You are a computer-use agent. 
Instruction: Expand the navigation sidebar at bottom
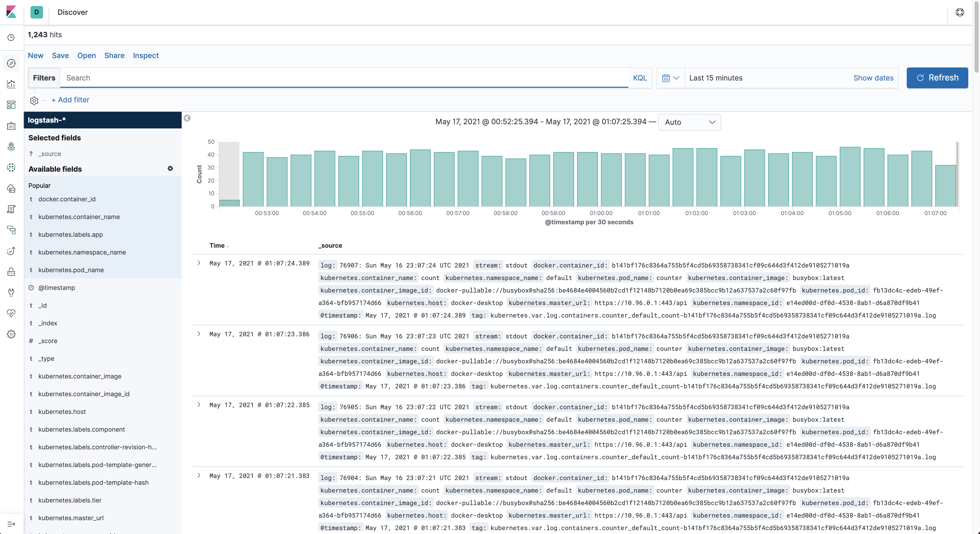click(11, 524)
